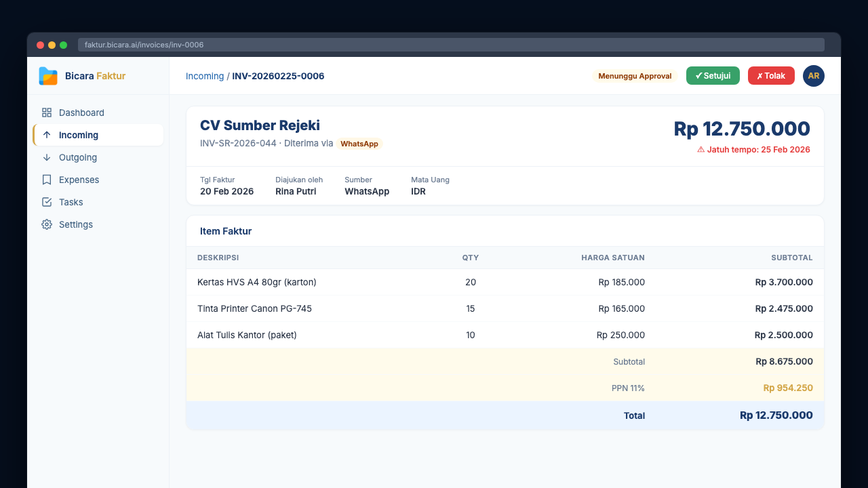Click the Incoming up-arrow icon

(47, 135)
